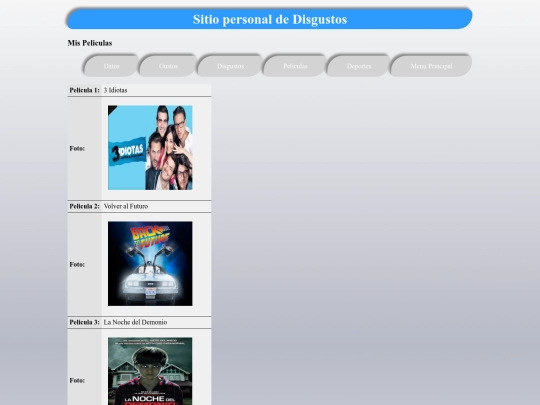Open the Datos menu button
The image size is (540, 405).
[112, 66]
